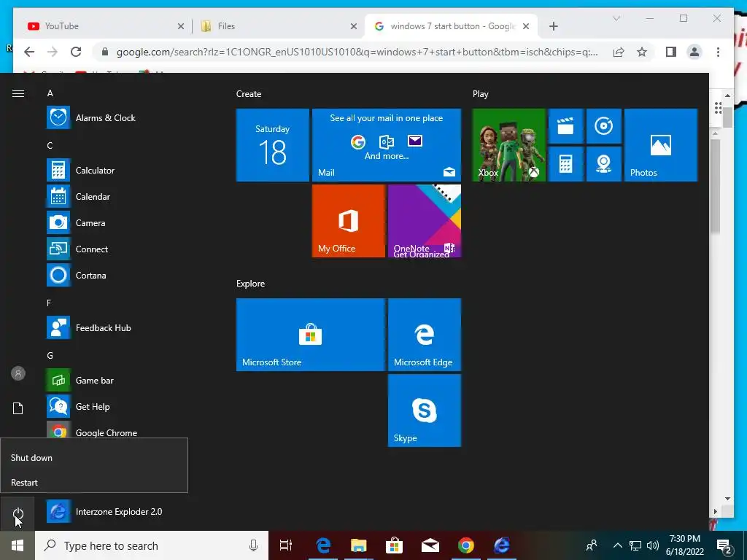Click the Play group heading
Image resolution: width=747 pixels, height=560 pixels.
480,94
